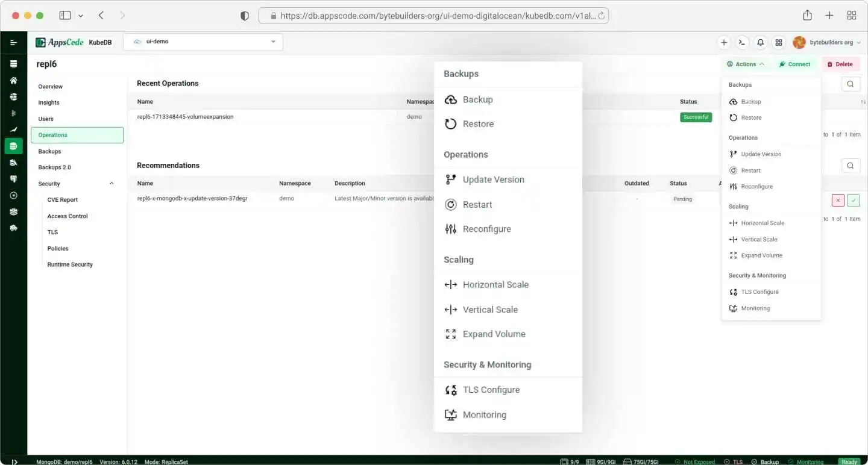Go to Backups 2.0 in the sidebar
Image resolution: width=868 pixels, height=465 pixels.
pos(54,167)
